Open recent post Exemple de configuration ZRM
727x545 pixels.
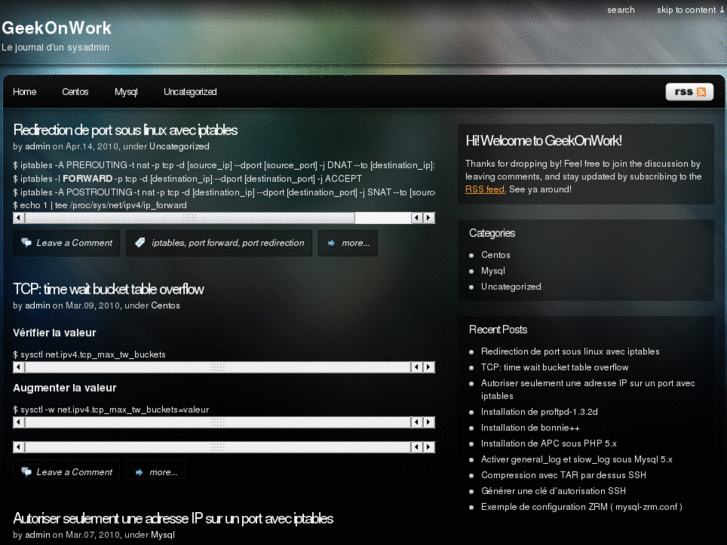coord(581,507)
